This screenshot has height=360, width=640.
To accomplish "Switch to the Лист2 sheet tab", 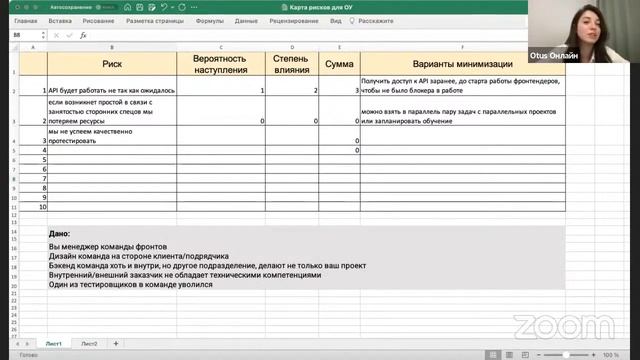I will pyautogui.click(x=89, y=344).
